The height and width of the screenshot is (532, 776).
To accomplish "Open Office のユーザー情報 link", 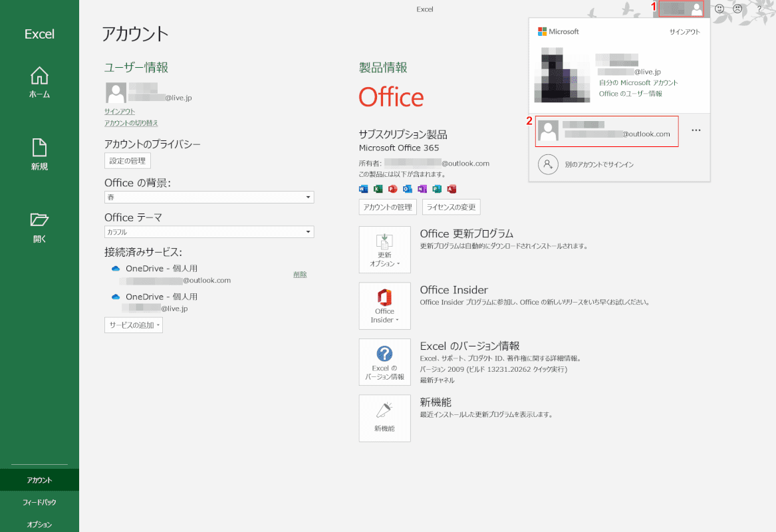I will tap(630, 94).
